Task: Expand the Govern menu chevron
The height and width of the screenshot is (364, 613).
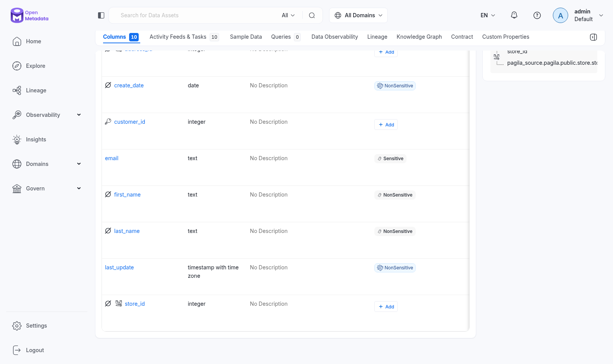Action: (79, 189)
